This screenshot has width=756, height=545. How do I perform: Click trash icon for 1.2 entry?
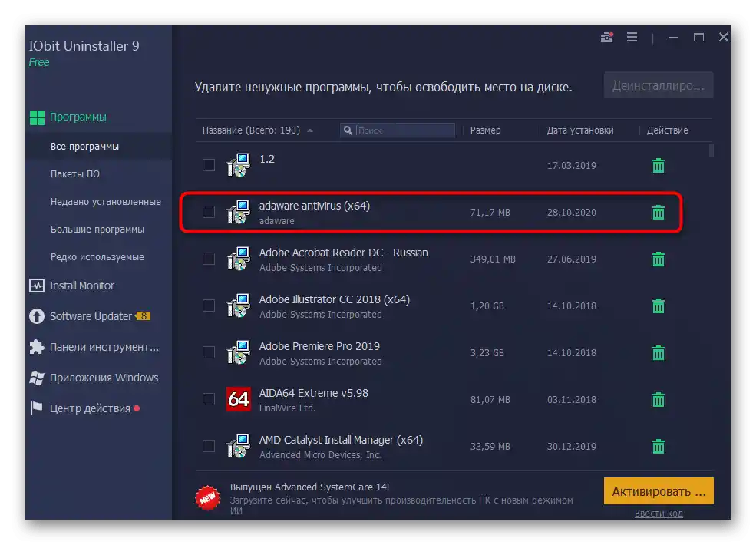[658, 166]
